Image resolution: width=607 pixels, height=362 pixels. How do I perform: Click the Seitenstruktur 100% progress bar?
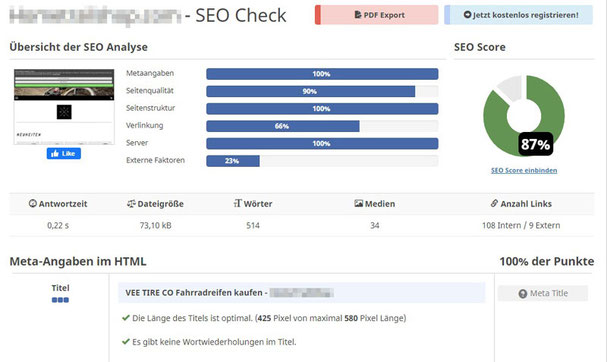point(322,109)
